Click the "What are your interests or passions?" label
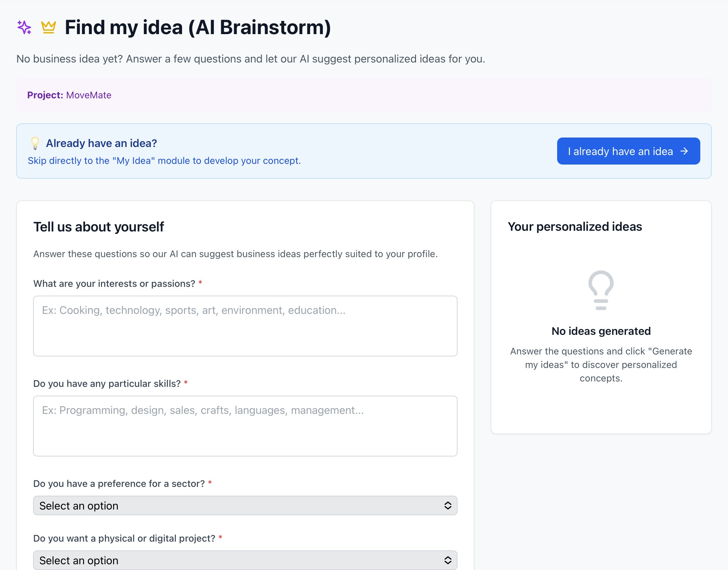 (x=114, y=283)
